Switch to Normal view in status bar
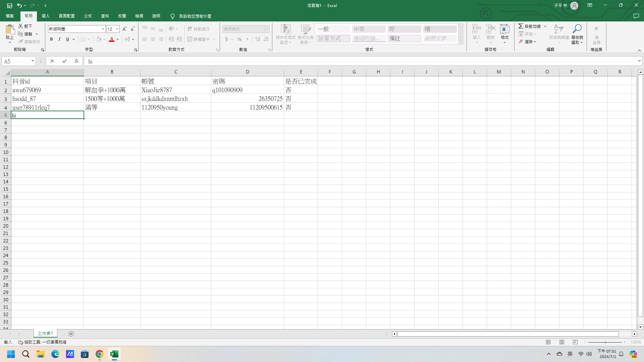The width and height of the screenshot is (644, 362). (x=548, y=342)
